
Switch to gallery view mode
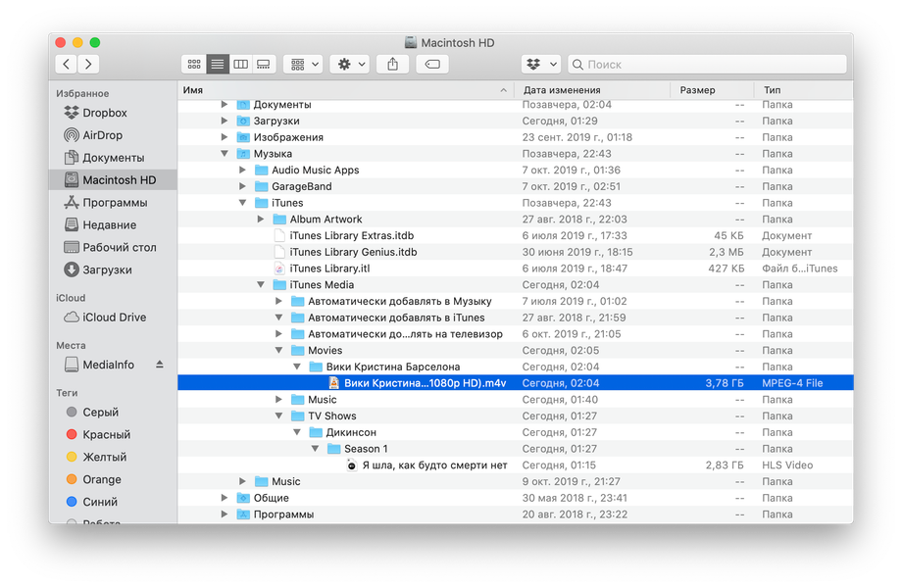264,65
